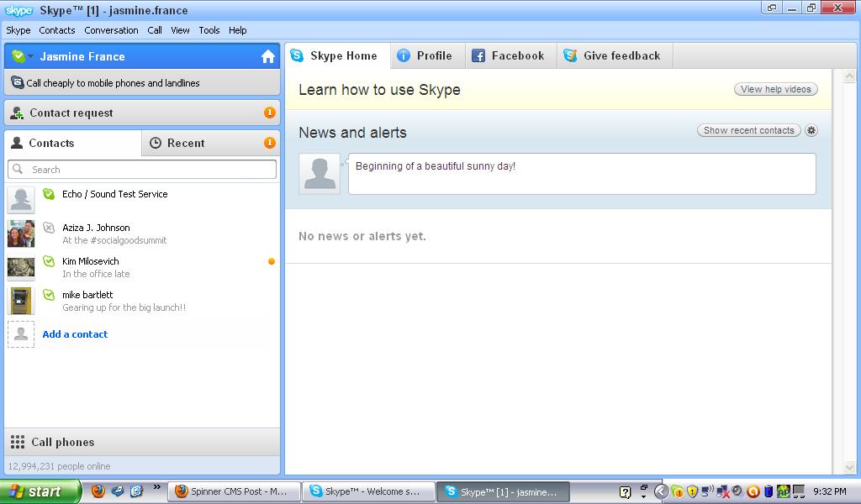
Task: Click the Firefox icon in taskbar quick launch
Action: pyautogui.click(x=98, y=491)
